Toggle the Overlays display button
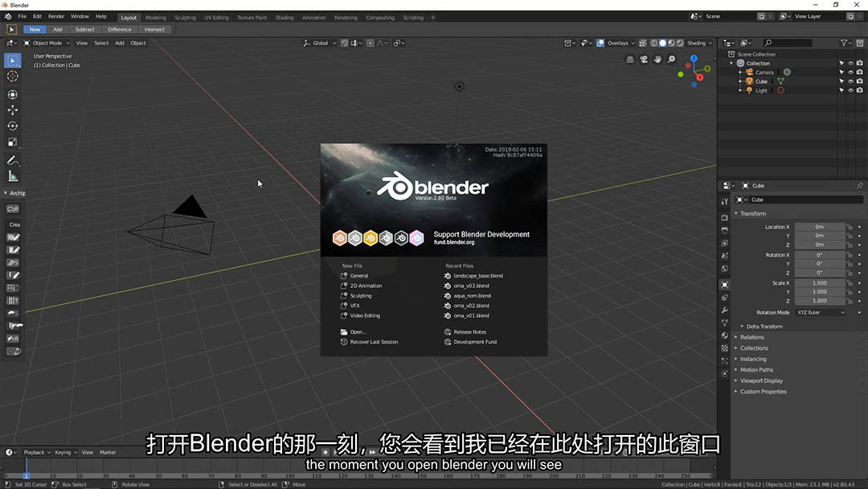The image size is (868, 489). [x=600, y=43]
